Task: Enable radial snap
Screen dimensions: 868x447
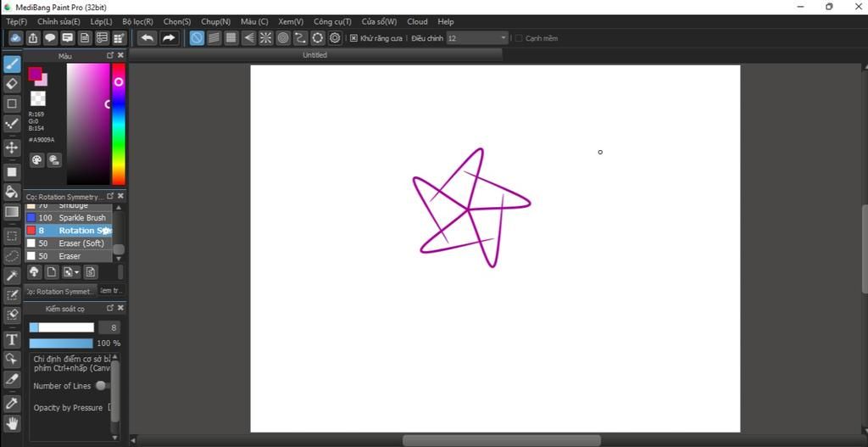Action: point(265,37)
